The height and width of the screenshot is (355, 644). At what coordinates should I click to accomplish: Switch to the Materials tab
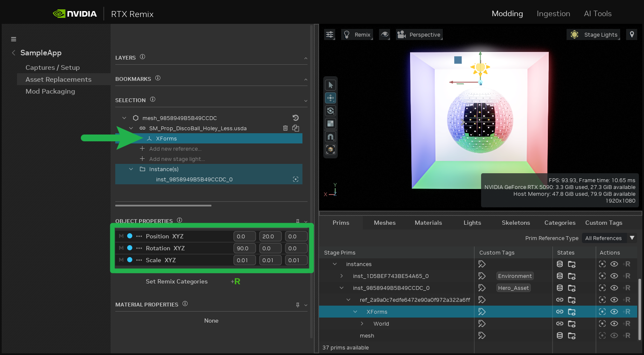[x=428, y=222]
